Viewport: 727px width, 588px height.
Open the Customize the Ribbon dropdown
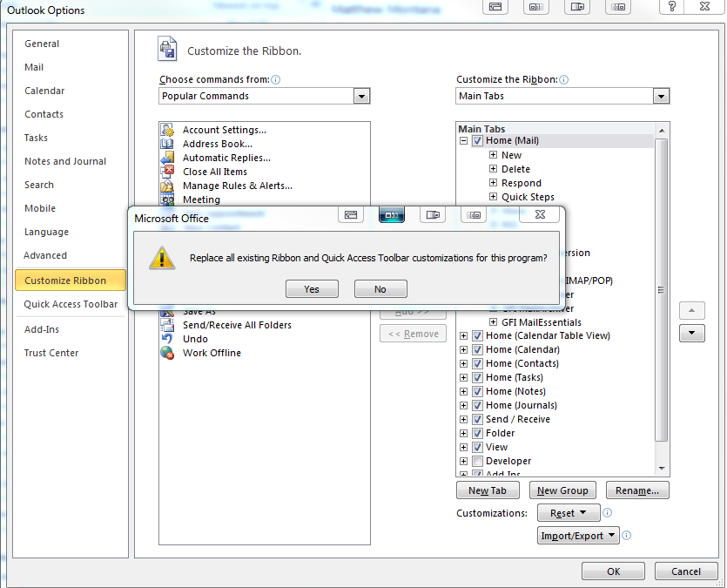661,96
